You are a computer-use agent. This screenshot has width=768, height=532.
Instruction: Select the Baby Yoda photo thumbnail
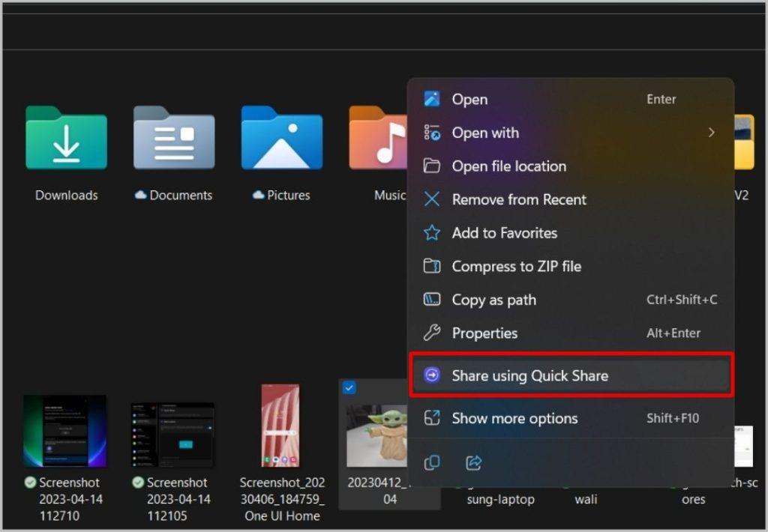(x=376, y=435)
